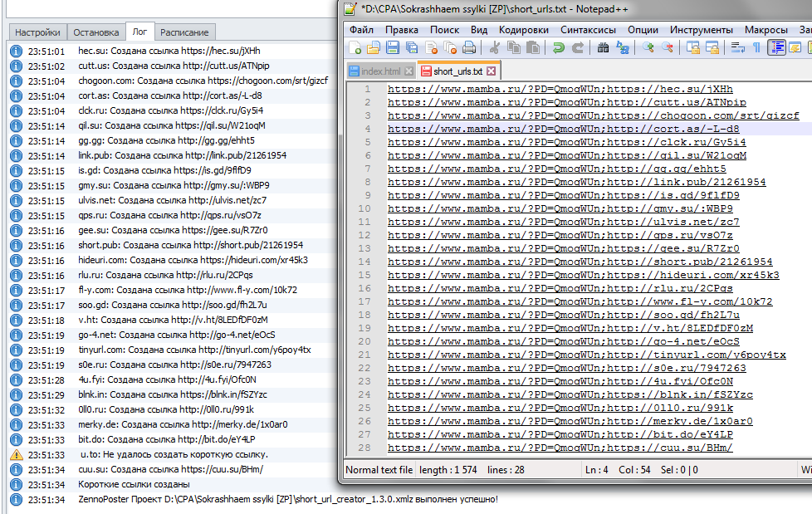Click the user-defined language lightning icon

point(795,47)
